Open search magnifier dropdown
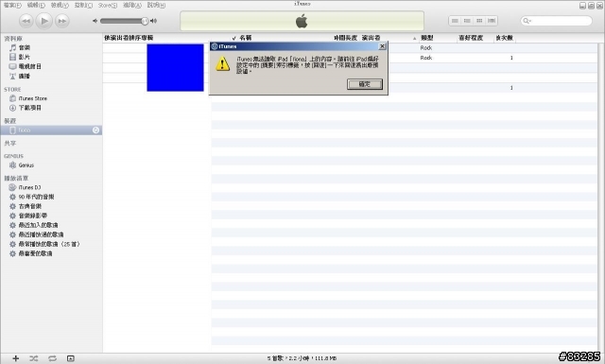The image size is (605, 364). [527, 21]
